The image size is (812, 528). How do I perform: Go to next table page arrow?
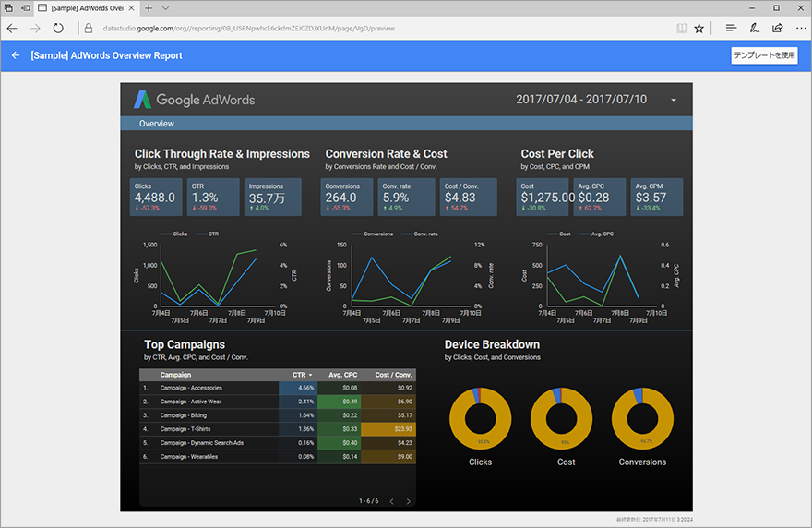pos(409,501)
